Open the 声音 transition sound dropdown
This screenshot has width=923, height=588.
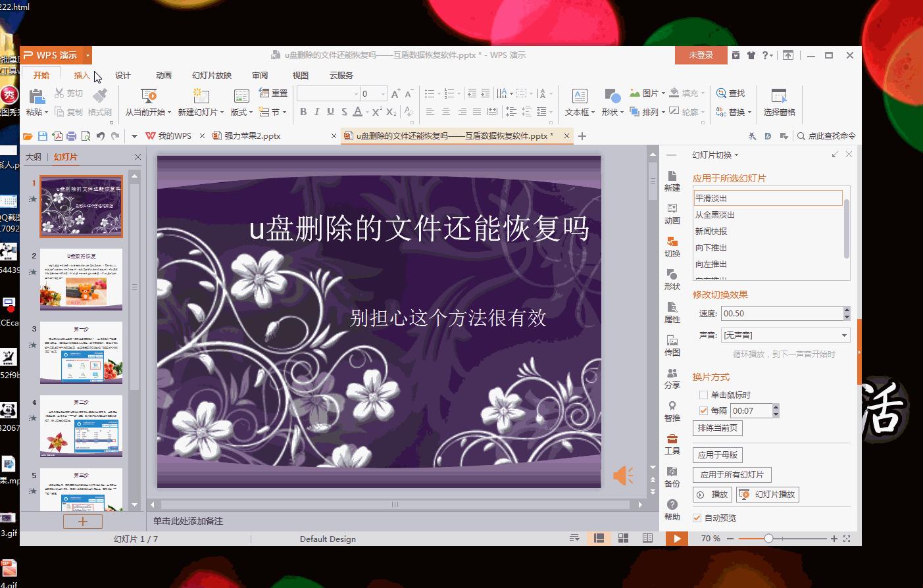coord(843,335)
